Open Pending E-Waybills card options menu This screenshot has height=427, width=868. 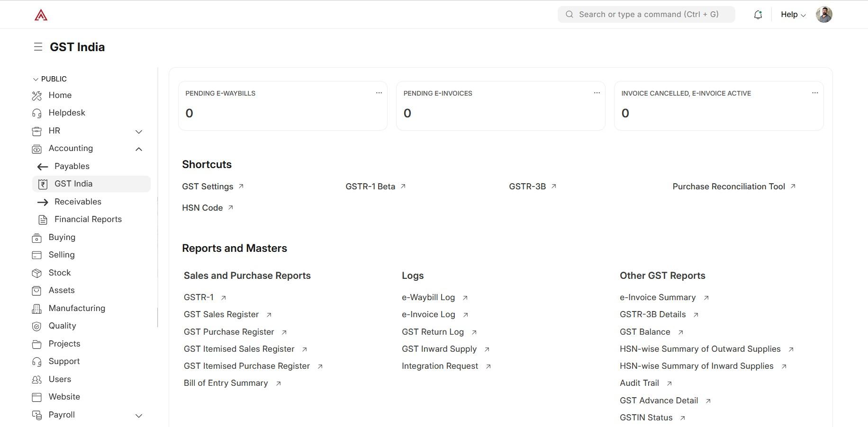tap(379, 93)
